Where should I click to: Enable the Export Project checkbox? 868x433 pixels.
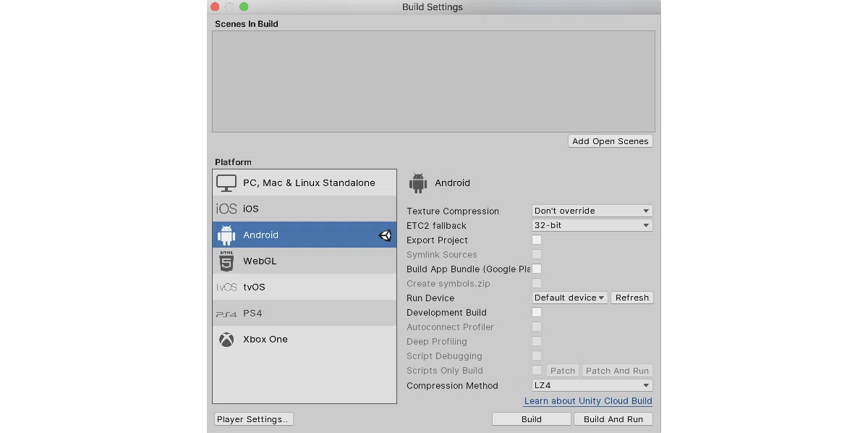tap(537, 240)
